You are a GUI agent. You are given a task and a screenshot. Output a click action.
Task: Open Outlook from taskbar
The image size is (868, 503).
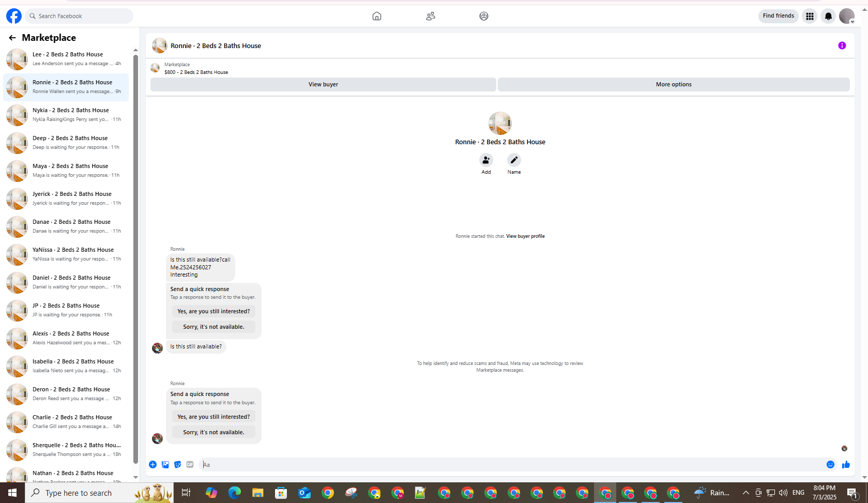[304, 493]
